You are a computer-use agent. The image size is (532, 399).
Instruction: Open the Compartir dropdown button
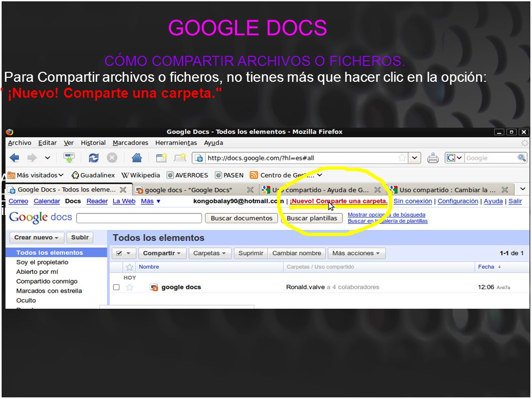point(162,253)
